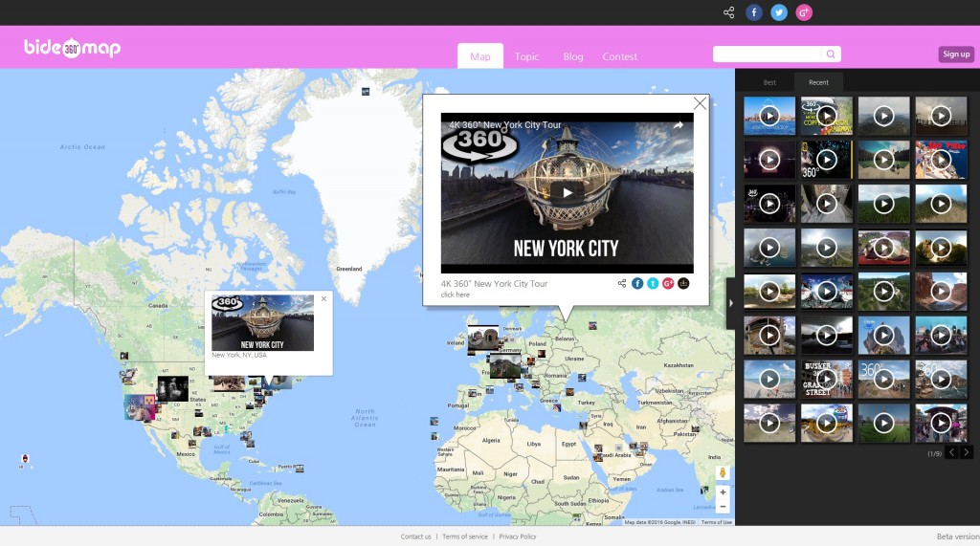Click the top bar share icon
980x546 pixels.
pyautogui.click(x=728, y=12)
